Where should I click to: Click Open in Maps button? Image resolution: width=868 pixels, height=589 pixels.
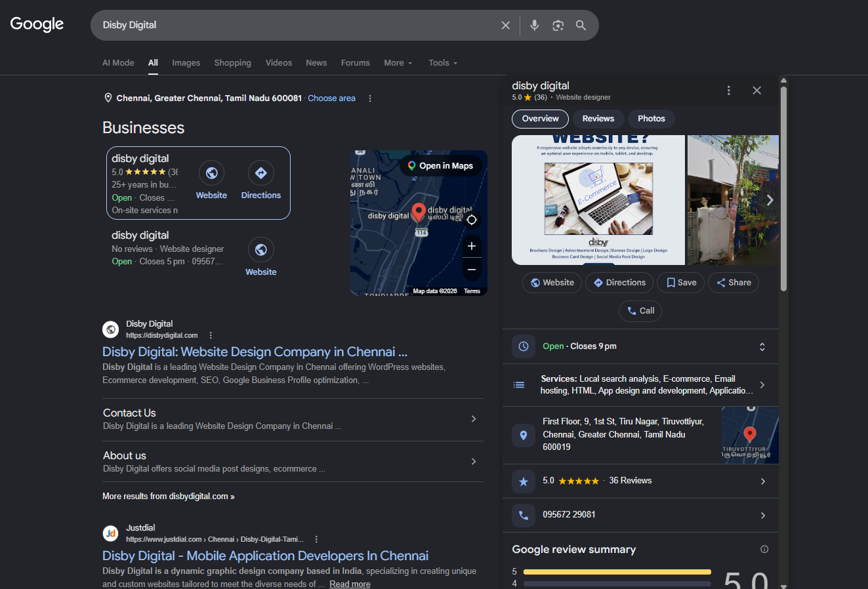[x=441, y=166]
